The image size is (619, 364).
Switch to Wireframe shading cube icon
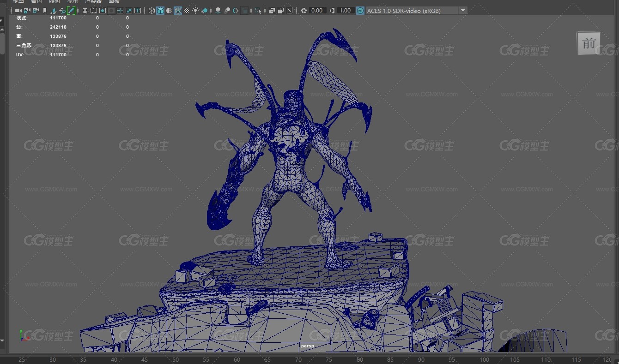pyautogui.click(x=152, y=11)
